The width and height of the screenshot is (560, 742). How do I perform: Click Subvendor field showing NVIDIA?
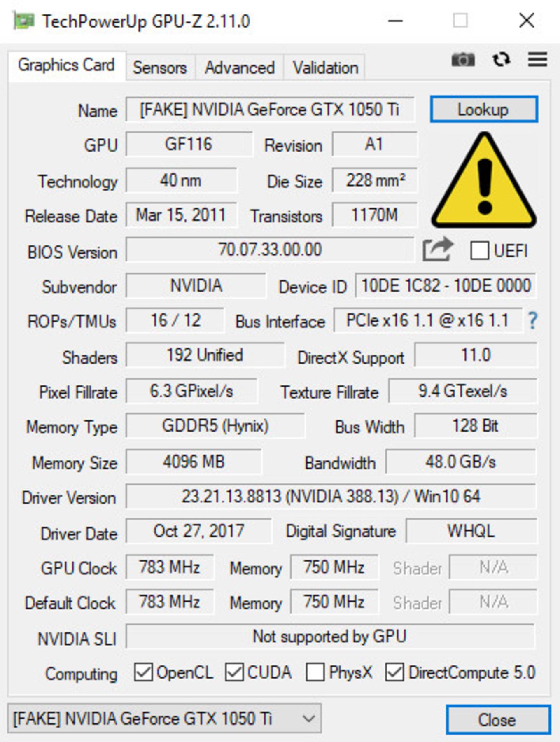click(x=196, y=285)
